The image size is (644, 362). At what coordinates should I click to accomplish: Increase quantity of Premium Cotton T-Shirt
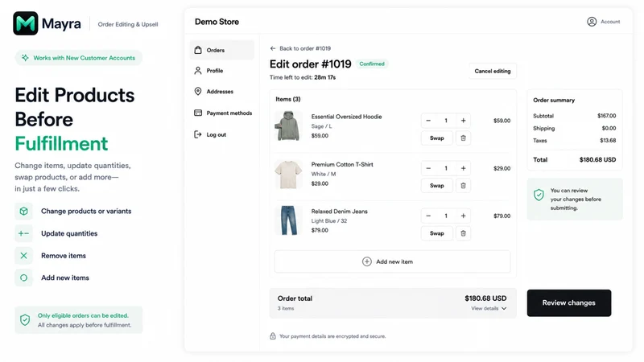click(x=464, y=168)
